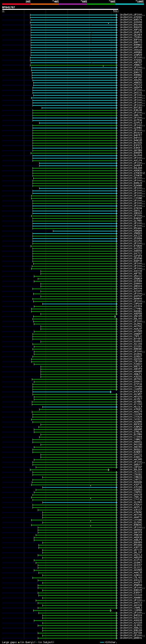Click the orange ~40% color scale segment
The image size is (146, 644).
45,4
